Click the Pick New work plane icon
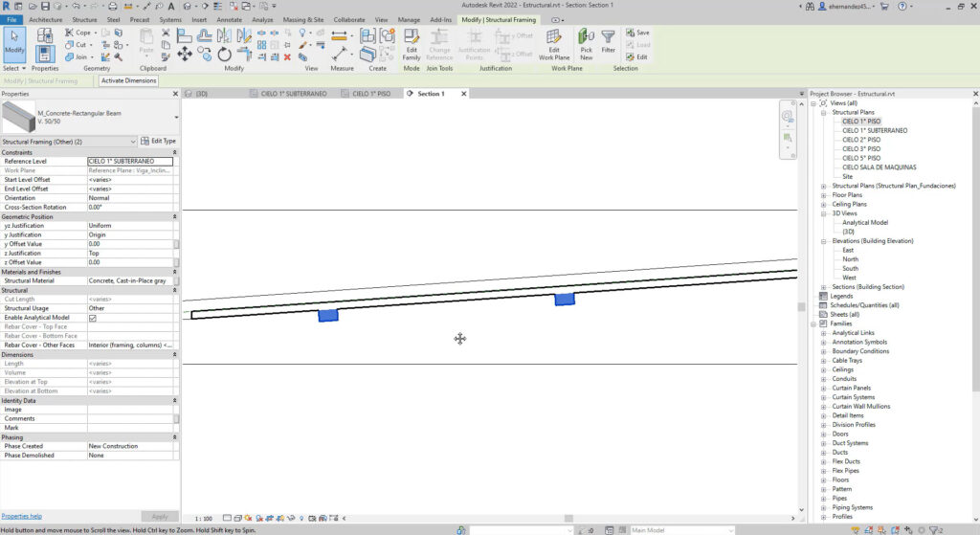Screen dimensions: 980x535 pos(586,43)
